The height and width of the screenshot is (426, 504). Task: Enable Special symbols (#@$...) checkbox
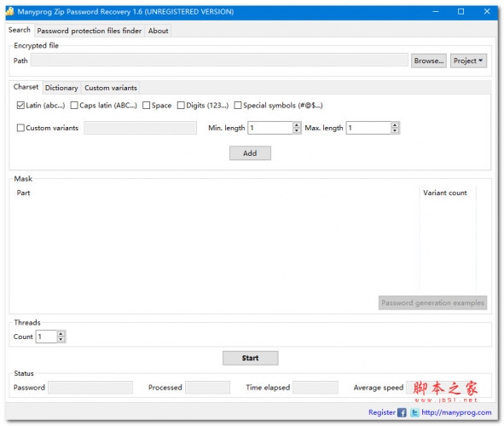point(238,106)
